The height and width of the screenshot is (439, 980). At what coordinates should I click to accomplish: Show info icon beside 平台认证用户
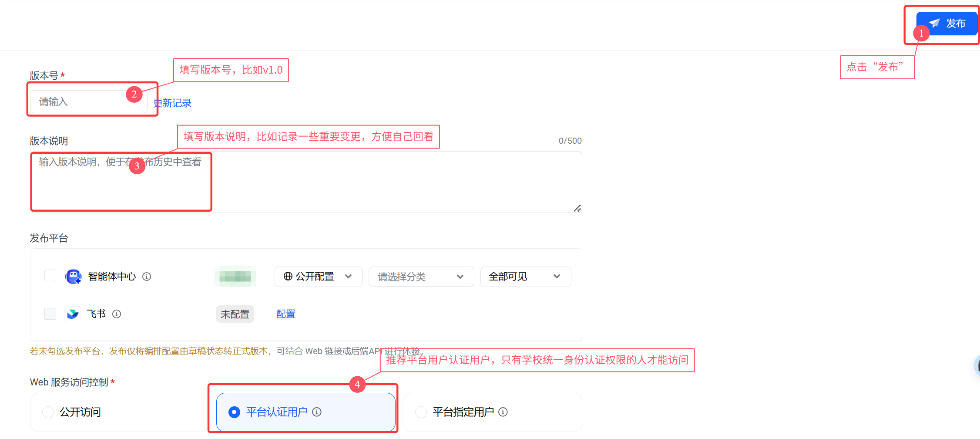pyautogui.click(x=317, y=412)
